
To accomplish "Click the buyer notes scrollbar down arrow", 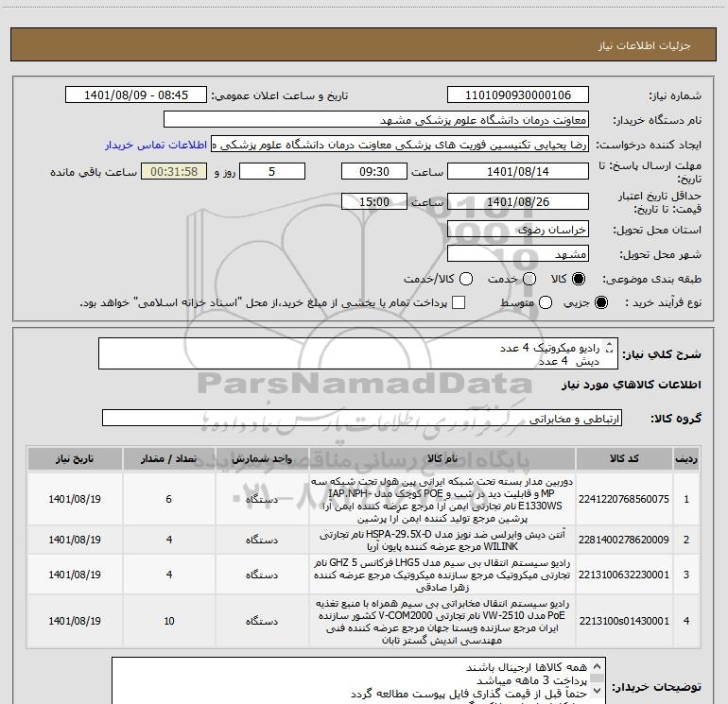I will [598, 690].
